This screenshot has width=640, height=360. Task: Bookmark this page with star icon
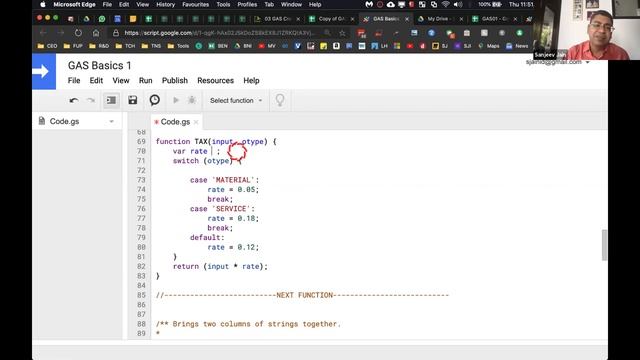[x=342, y=33]
